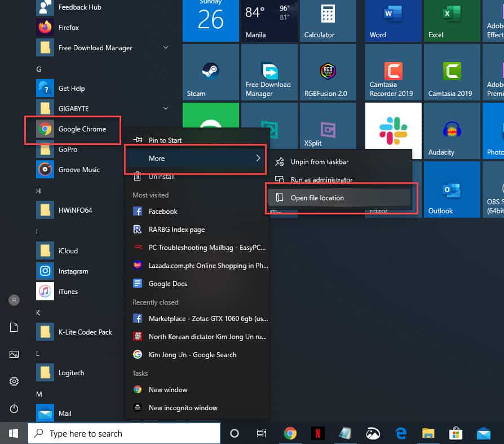
Task: Open Get Help app
Action: (72, 89)
